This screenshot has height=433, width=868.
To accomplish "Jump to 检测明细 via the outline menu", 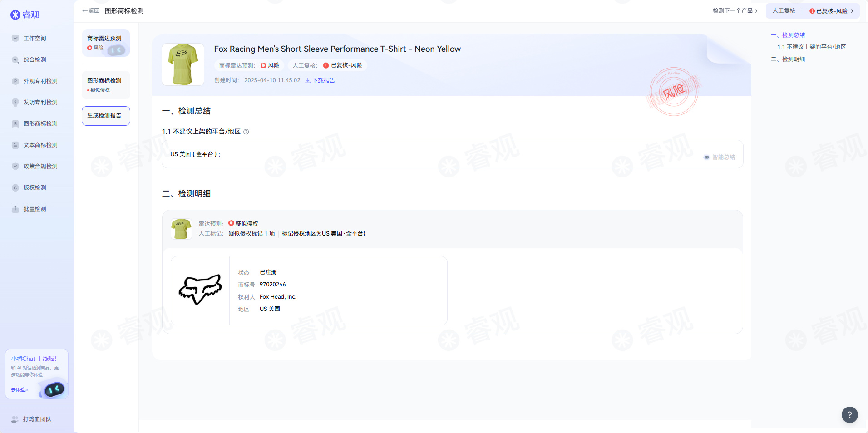I will pos(789,59).
